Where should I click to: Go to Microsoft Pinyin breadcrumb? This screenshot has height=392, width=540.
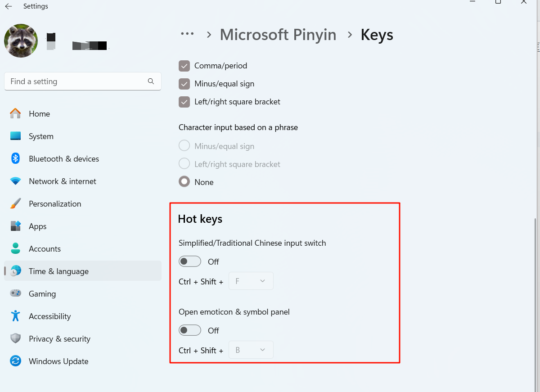coord(278,35)
